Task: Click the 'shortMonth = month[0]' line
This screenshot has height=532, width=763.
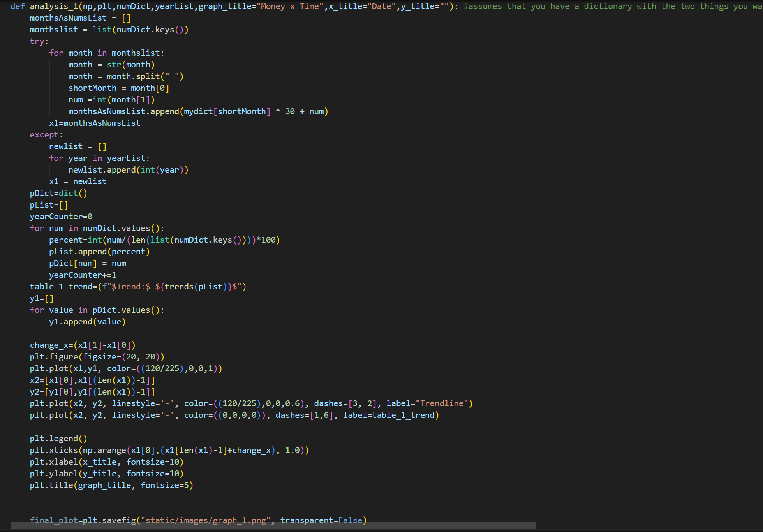Action: pos(118,88)
